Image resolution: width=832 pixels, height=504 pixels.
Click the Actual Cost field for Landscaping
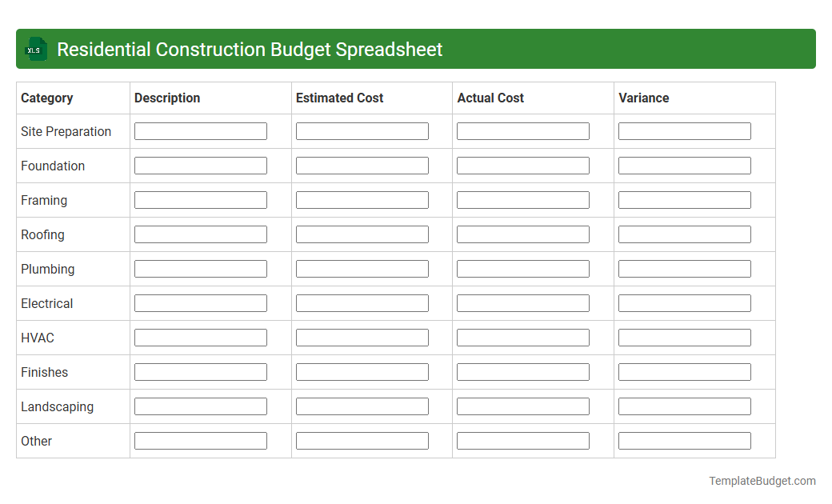click(522, 406)
